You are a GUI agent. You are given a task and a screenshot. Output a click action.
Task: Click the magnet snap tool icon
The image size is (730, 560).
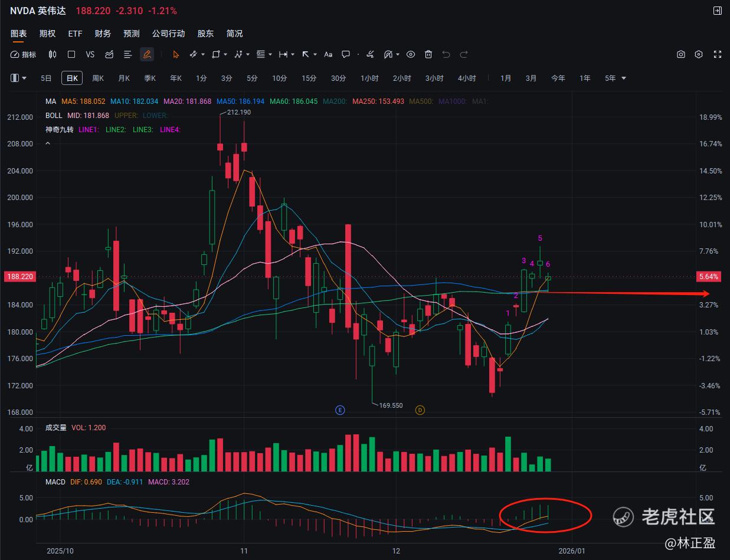pyautogui.click(x=388, y=54)
